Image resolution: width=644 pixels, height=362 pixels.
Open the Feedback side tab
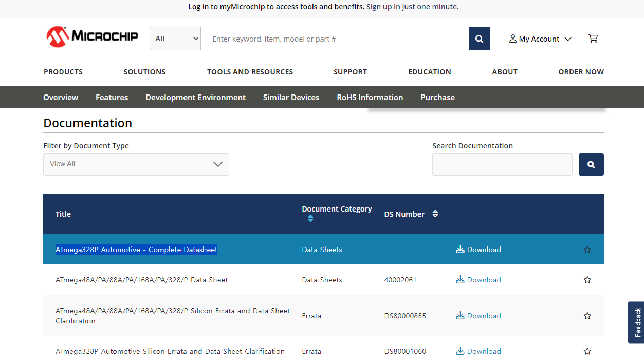pyautogui.click(x=636, y=322)
